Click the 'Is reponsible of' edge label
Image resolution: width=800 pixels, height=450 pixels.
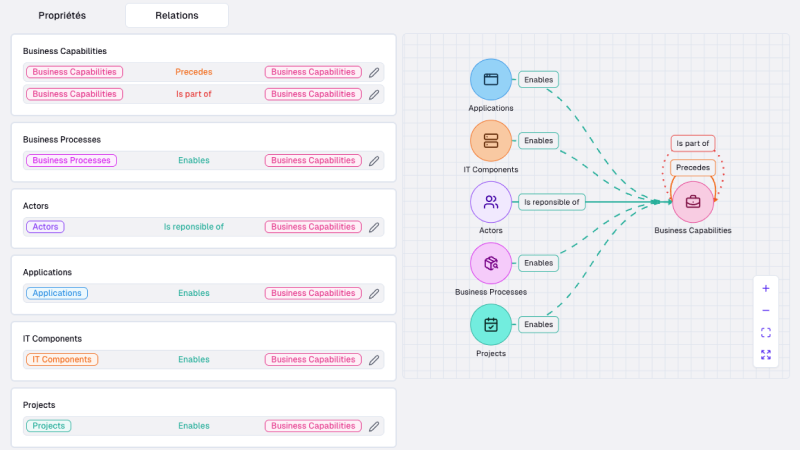point(551,202)
